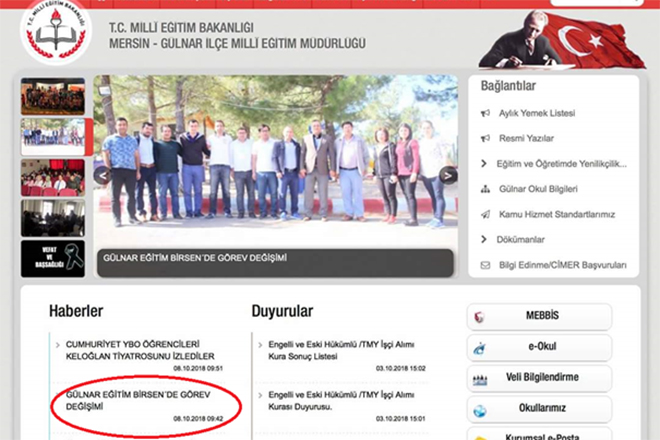Open the Dökümanlar link
This screenshot has height=440, width=660.
(x=520, y=240)
